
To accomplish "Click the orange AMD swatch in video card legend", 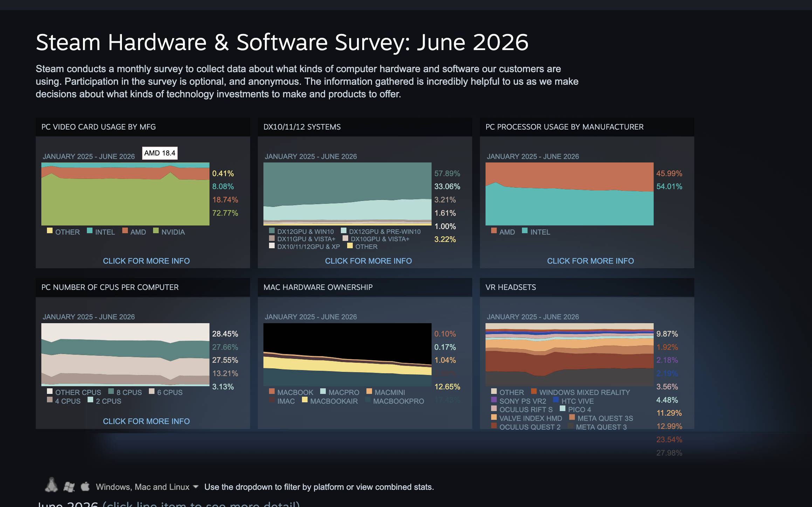I will (125, 230).
